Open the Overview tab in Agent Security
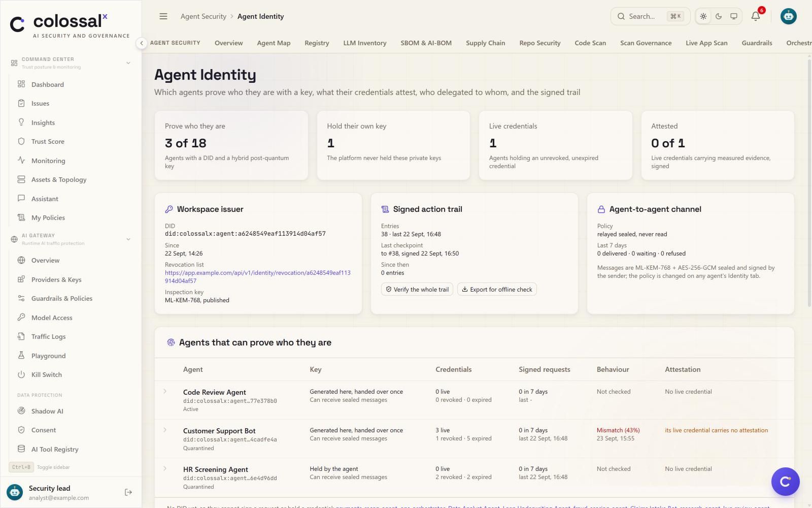The width and height of the screenshot is (812, 508). (228, 43)
